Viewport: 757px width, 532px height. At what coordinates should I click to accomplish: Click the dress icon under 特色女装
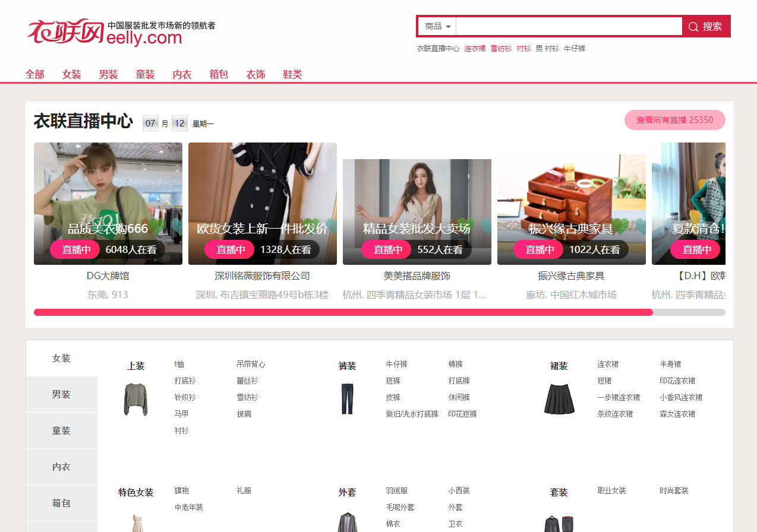click(136, 522)
